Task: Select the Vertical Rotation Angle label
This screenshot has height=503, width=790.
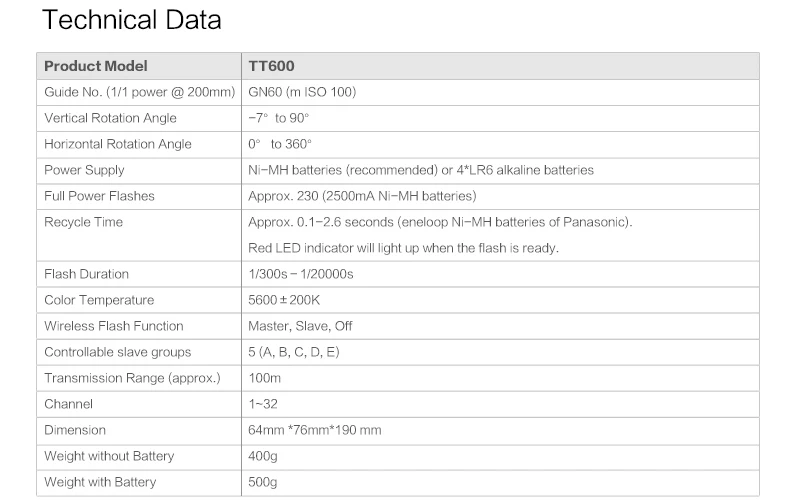Action: pyautogui.click(x=110, y=118)
